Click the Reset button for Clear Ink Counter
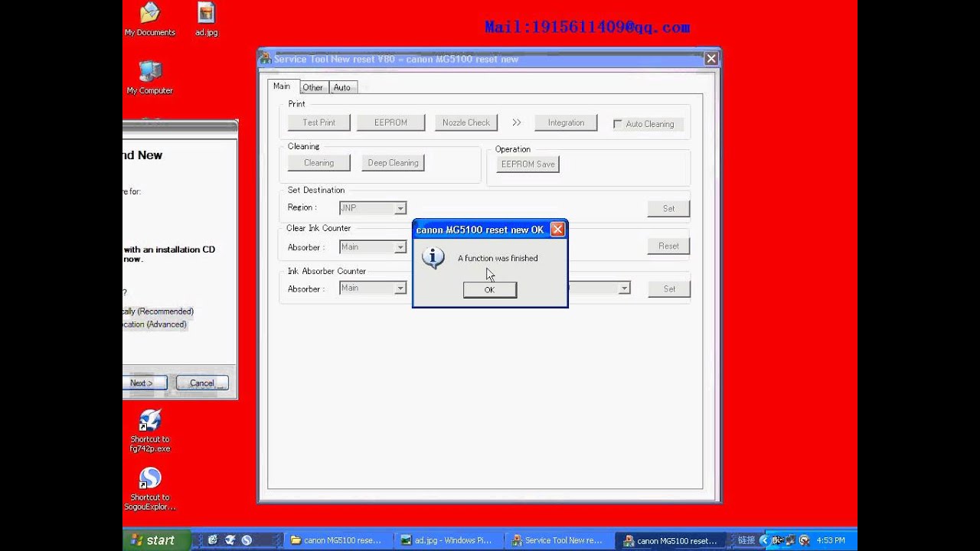Image resolution: width=980 pixels, height=551 pixels. click(669, 246)
